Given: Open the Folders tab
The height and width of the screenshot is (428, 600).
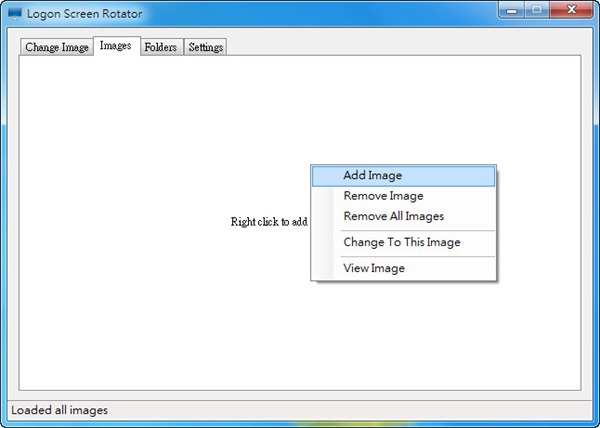Looking at the screenshot, I should [x=161, y=47].
